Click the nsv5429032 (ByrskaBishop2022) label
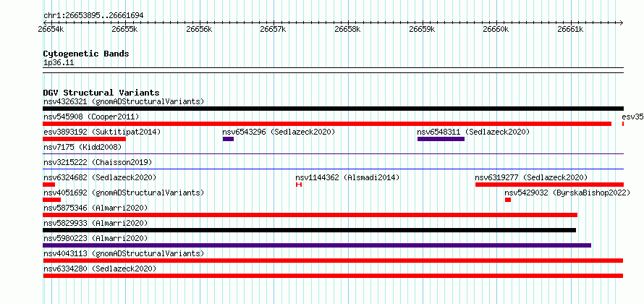 567,193
